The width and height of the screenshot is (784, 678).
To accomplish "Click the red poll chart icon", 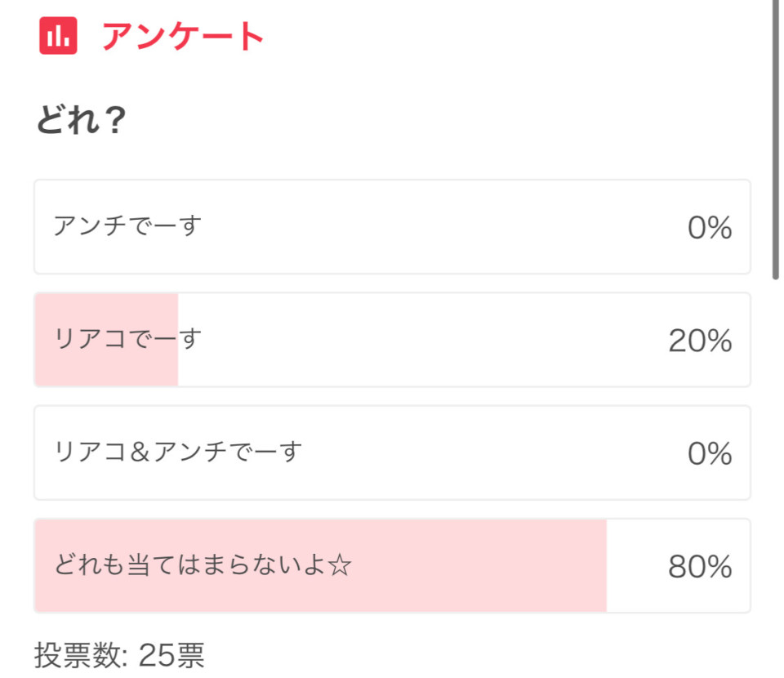I will [x=58, y=35].
